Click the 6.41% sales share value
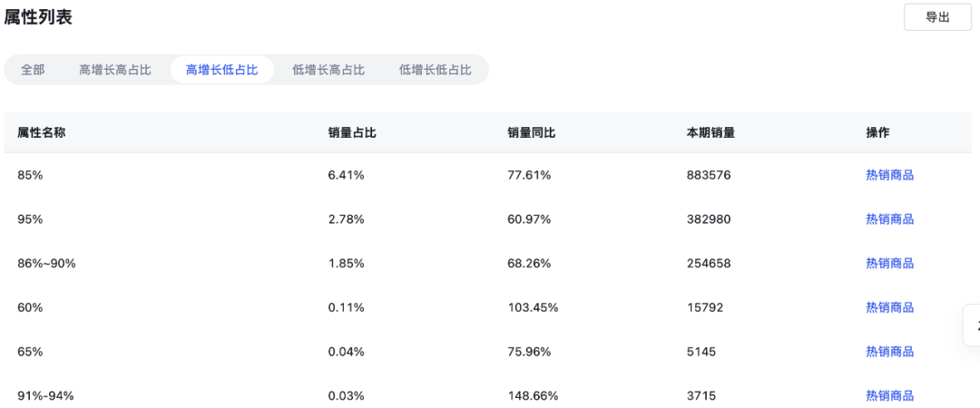Screen dimensions: 980x408 coord(347,176)
